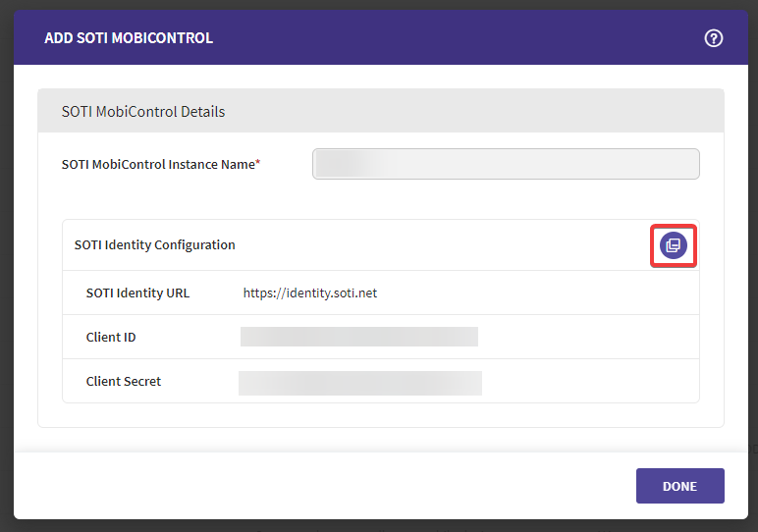The width and height of the screenshot is (758, 532).
Task: Click the dimmed backdrop above the dialog
Action: tap(379, 5)
